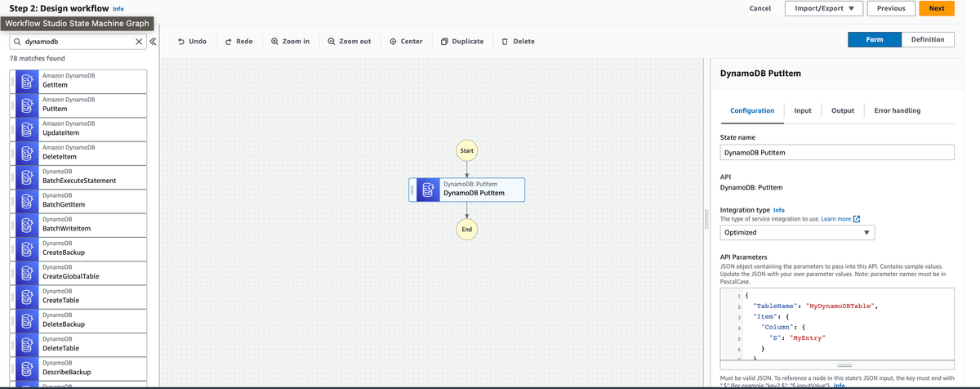Click the 'MyDynamoDBTable' value in JSON
This screenshot has height=389, width=980.
click(840, 305)
